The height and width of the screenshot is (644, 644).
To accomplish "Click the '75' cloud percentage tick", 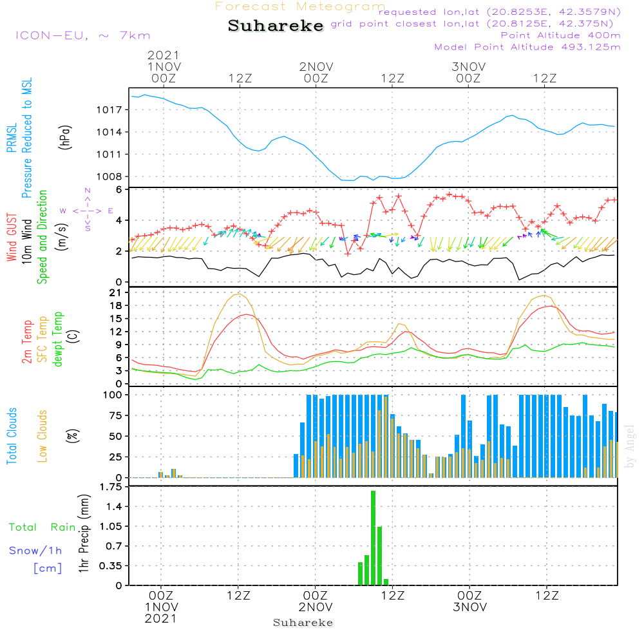I will click(115, 415).
